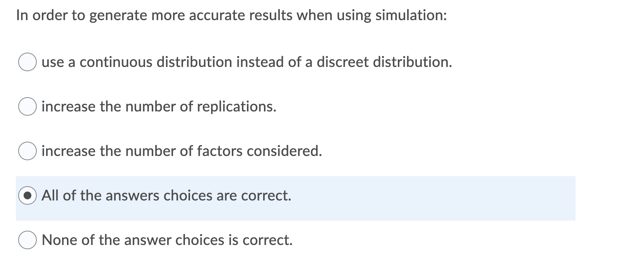Screen dimensions: 644x274
Task: Choose 'increase the number of factors considered'
Action: (x=27, y=151)
